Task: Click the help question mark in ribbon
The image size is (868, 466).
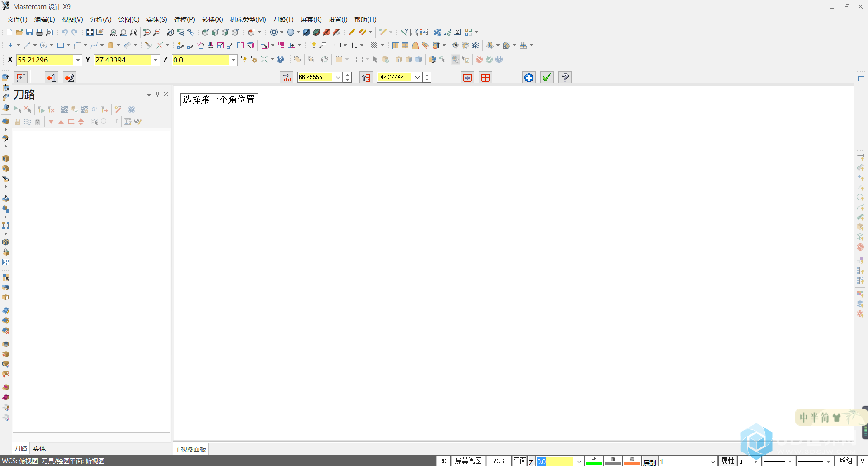Action: tap(565, 78)
